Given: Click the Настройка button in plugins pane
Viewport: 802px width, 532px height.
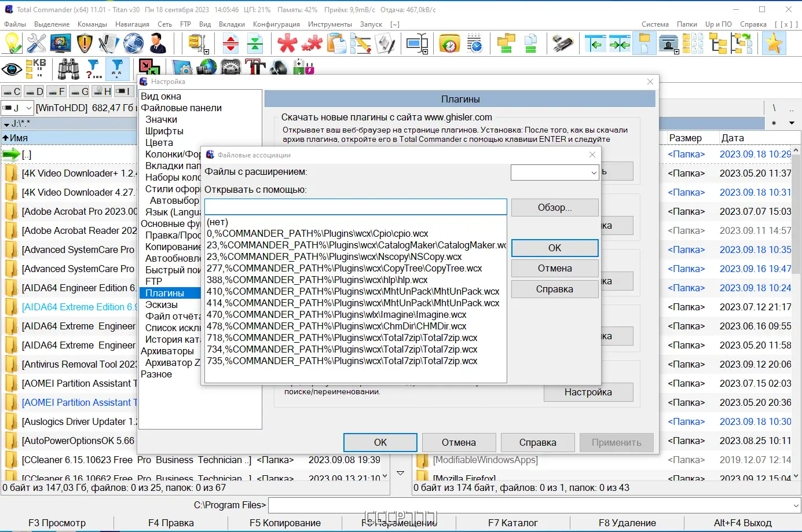Looking at the screenshot, I should tap(588, 392).
